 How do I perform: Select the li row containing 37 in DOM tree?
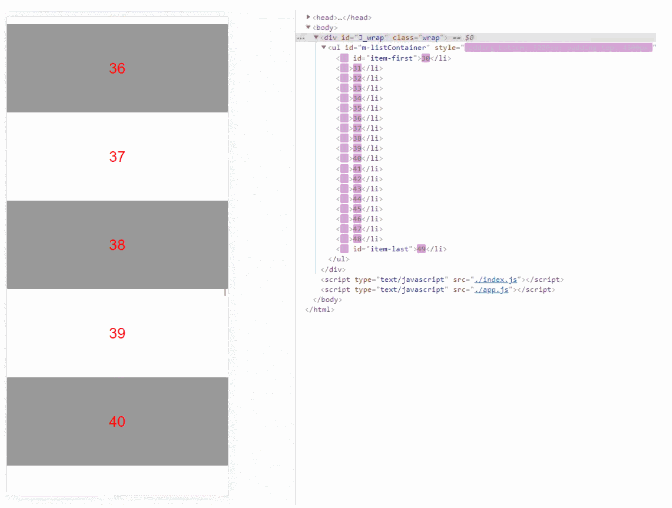pyautogui.click(x=359, y=128)
